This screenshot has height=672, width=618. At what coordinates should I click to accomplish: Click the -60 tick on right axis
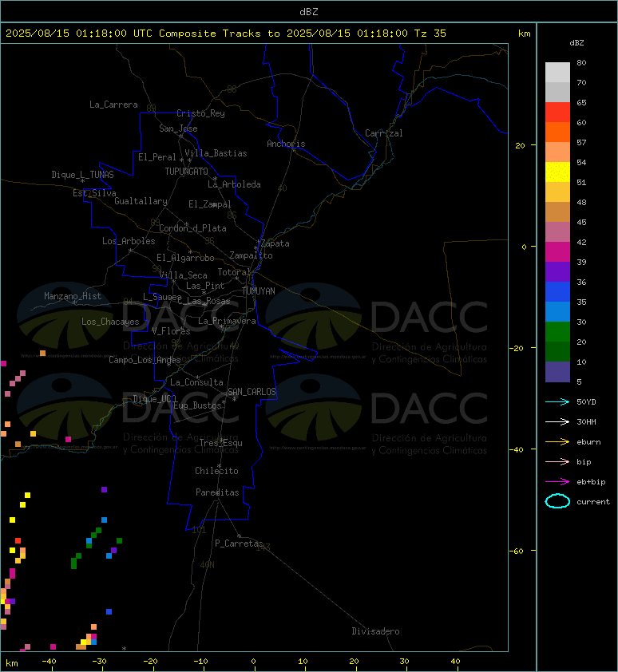pos(517,551)
